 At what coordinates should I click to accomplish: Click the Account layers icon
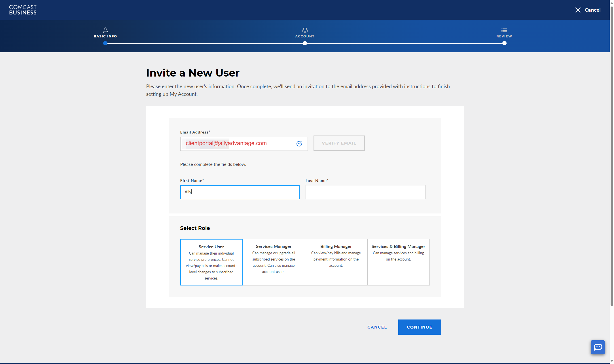tap(305, 30)
